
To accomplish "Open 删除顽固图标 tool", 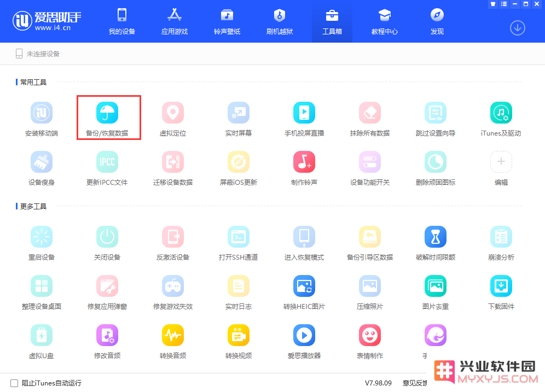I will click(436, 168).
